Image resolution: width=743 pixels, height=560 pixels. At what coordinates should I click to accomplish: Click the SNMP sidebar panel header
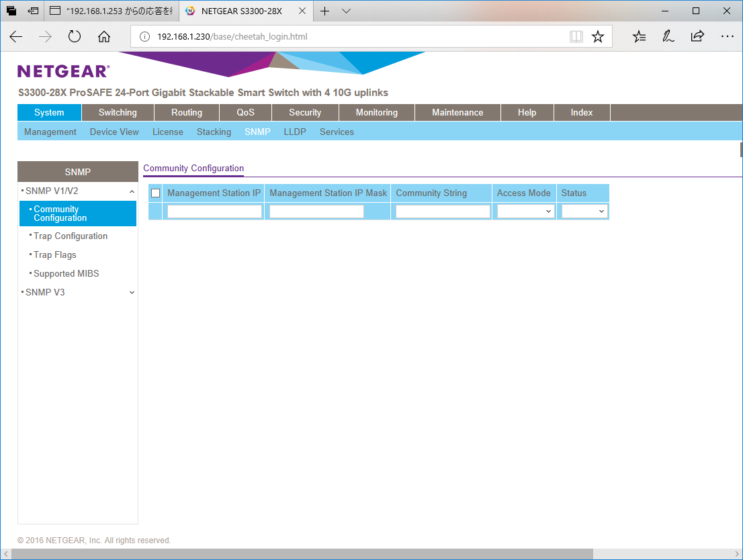coord(78,171)
